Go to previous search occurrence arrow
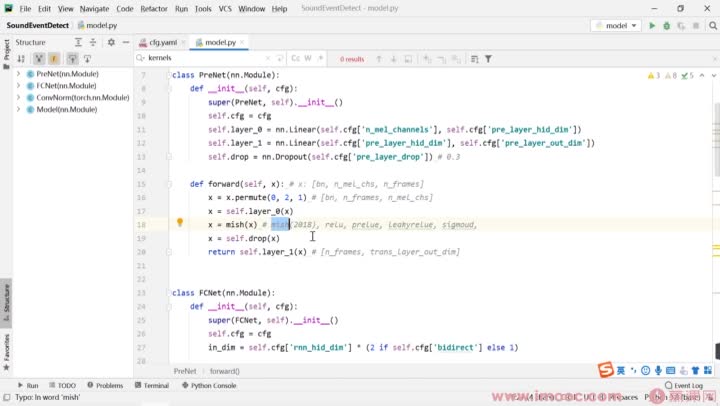The image size is (720, 406). [379, 59]
